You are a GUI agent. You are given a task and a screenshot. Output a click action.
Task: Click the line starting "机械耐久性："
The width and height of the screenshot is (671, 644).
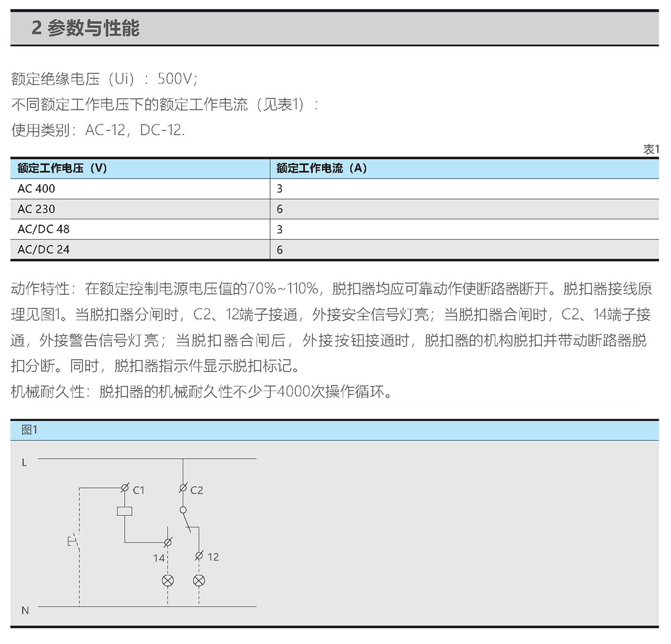point(202,391)
